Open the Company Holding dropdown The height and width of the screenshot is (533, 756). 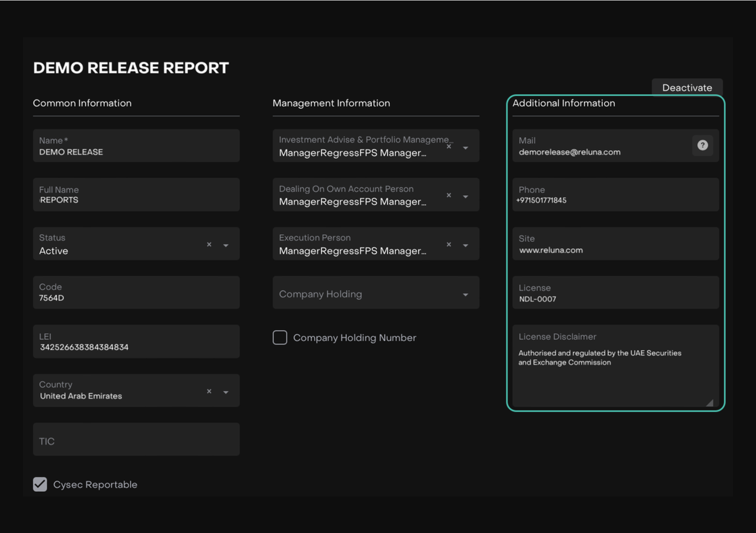click(465, 295)
